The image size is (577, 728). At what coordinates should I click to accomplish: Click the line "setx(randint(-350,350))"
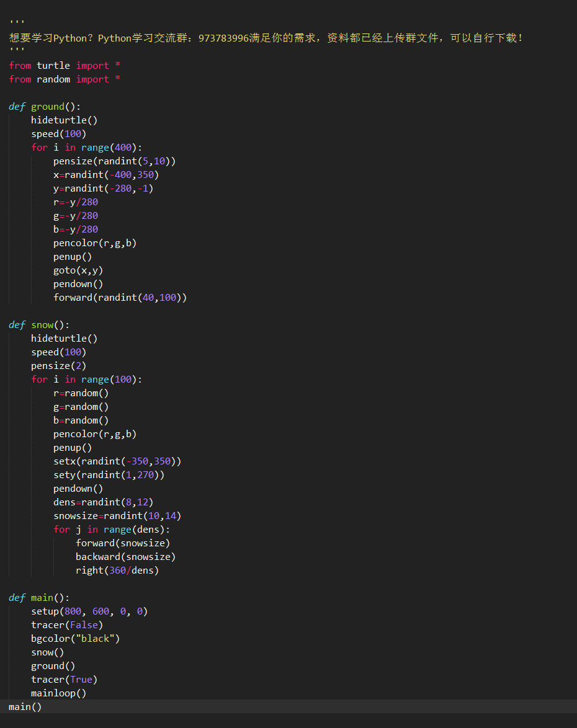click(x=117, y=461)
